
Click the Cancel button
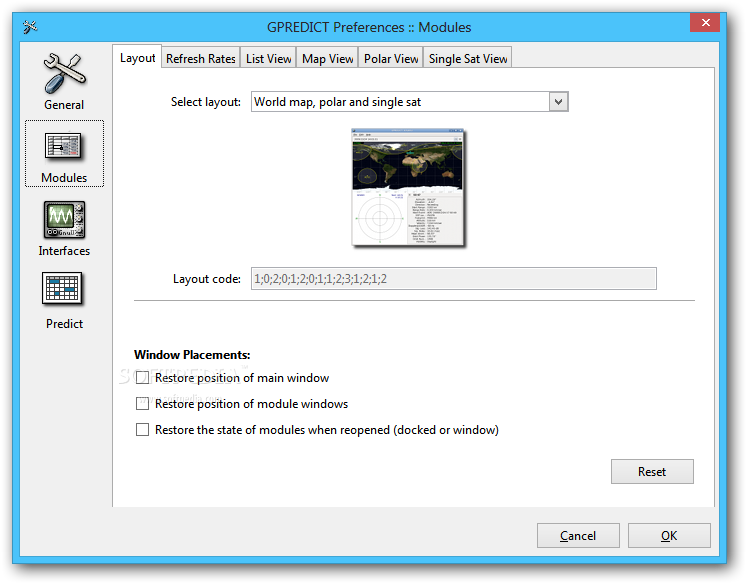pyautogui.click(x=578, y=535)
